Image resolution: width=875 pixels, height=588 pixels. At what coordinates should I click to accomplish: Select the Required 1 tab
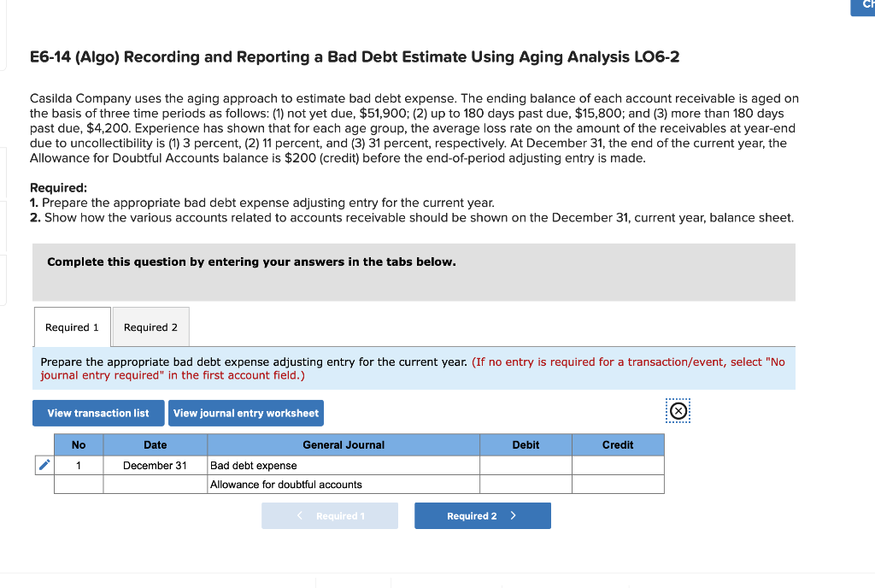pos(72,326)
